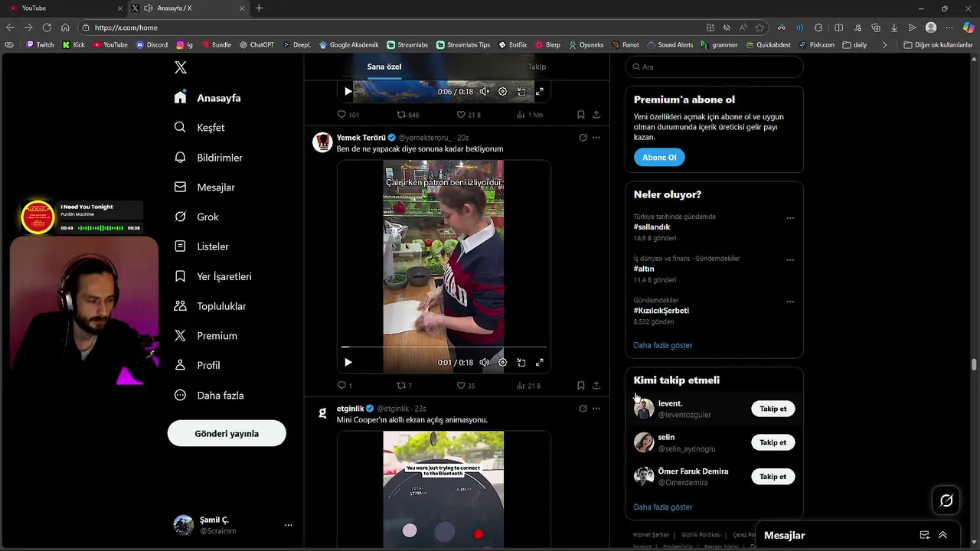
Task: Open top video settings gear
Action: click(502, 92)
